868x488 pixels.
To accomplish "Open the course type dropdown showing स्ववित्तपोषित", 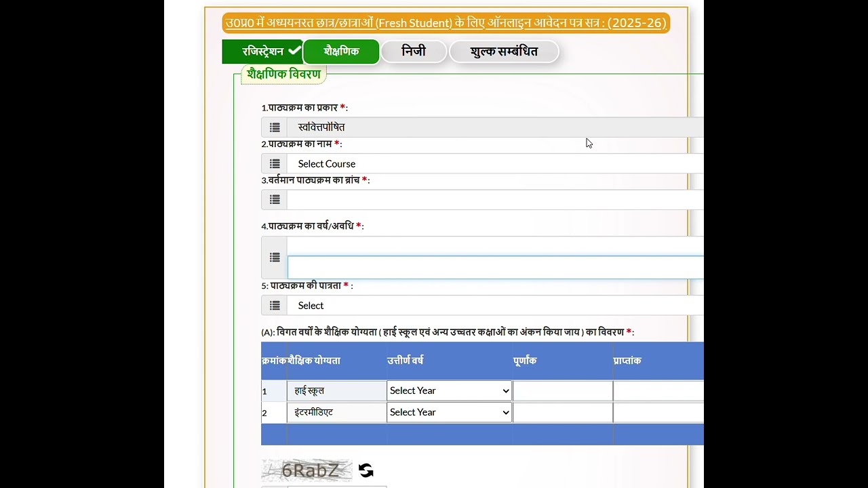I will [x=495, y=127].
